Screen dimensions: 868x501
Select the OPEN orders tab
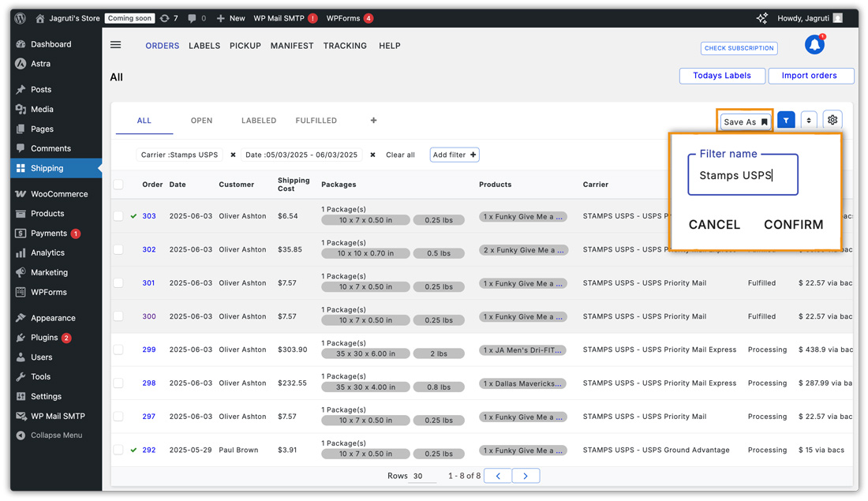tap(201, 120)
